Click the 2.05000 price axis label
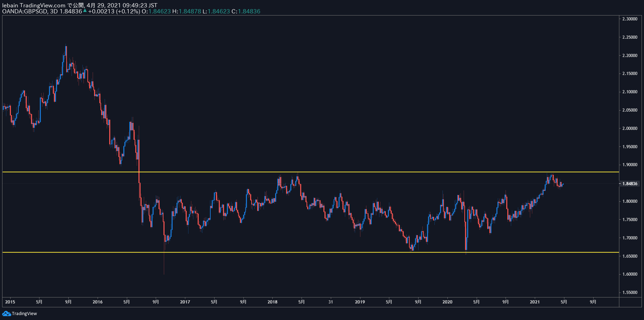This screenshot has height=320, width=644. (x=630, y=110)
